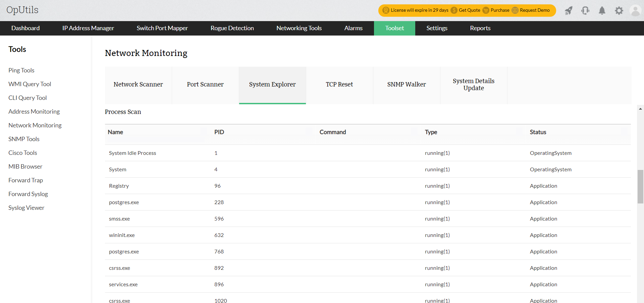
Task: Select the System Idle Process row
Action: pyautogui.click(x=368, y=153)
